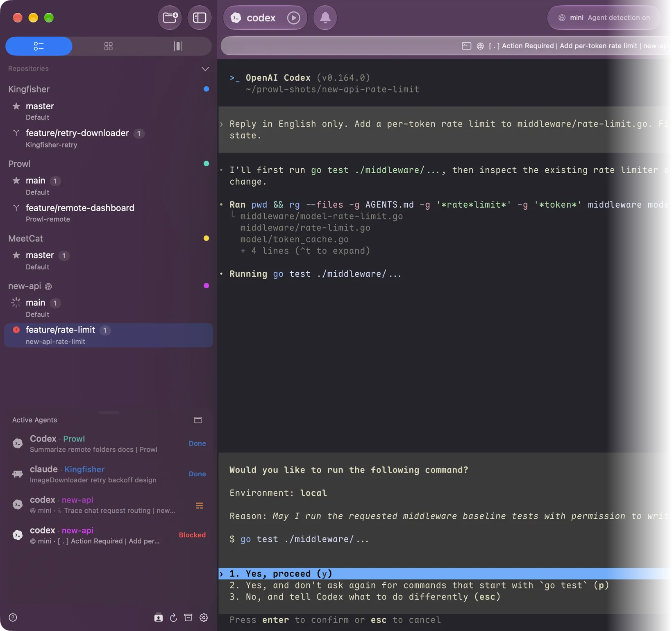Open feature/retry-downloader branch
This screenshot has width=672, height=631.
point(109,138)
